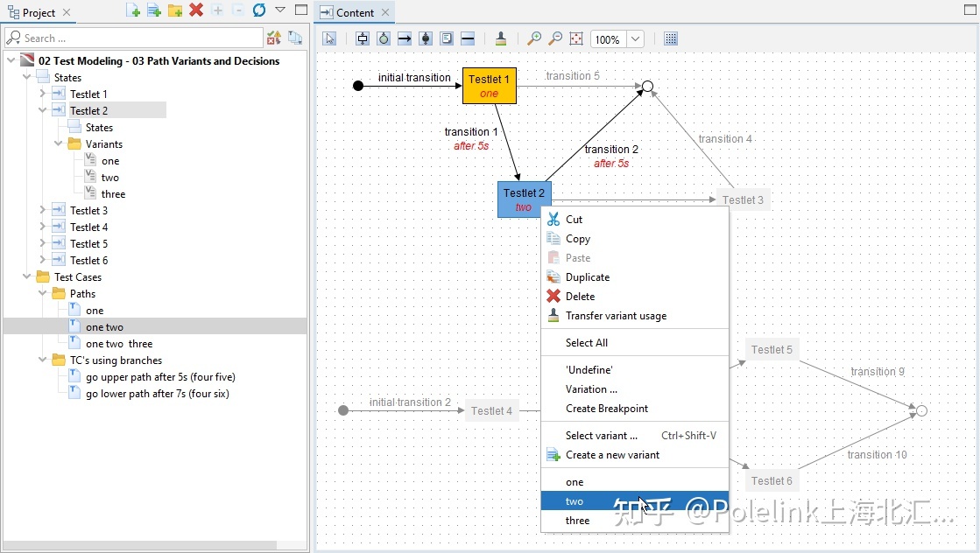Collapse Testlet 2 in the tree
The height and width of the screenshot is (553, 980).
43,110
